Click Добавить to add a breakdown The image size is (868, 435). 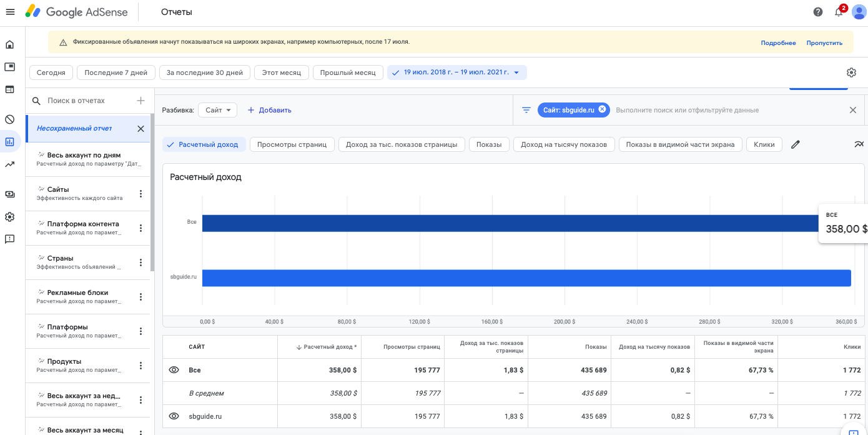pyautogui.click(x=270, y=110)
